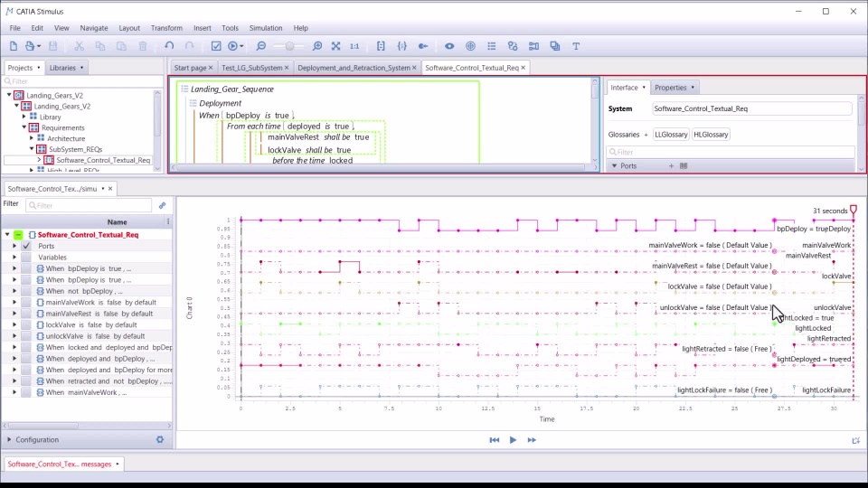
Task: Click the column icon next to Ports header
Action: (684, 166)
